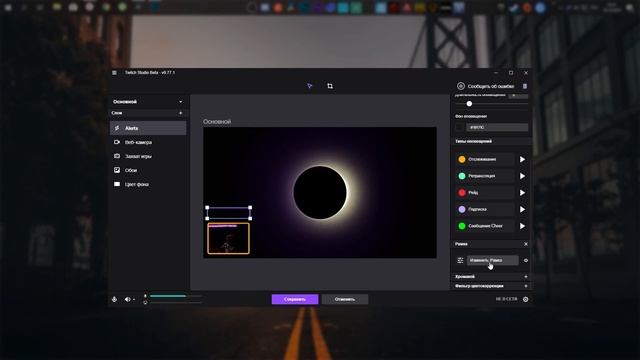Image resolution: width=640 pixels, height=360 pixels.
Task: Toggle Рамка visibility eye icon
Action: 526,260
